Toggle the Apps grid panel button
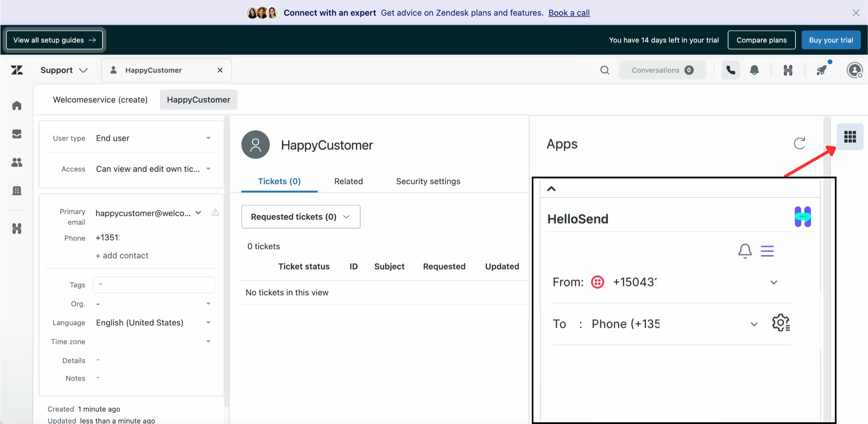The width and height of the screenshot is (868, 424). pos(850,137)
